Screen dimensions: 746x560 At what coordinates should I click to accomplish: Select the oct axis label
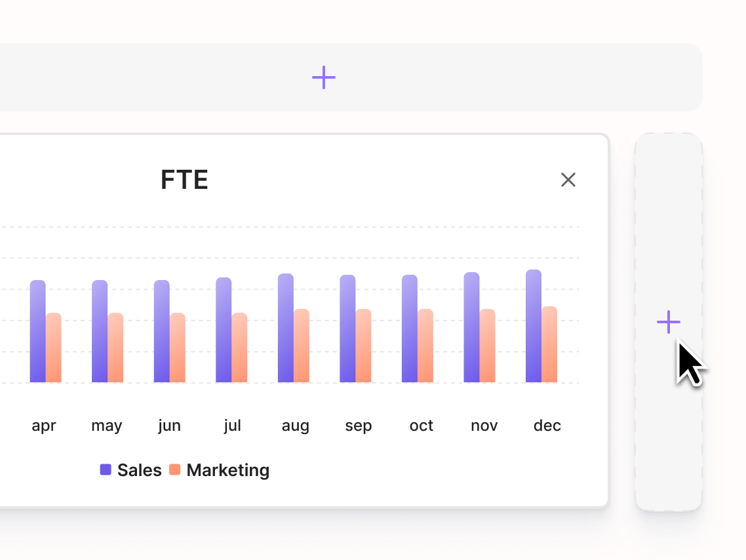[x=421, y=425]
